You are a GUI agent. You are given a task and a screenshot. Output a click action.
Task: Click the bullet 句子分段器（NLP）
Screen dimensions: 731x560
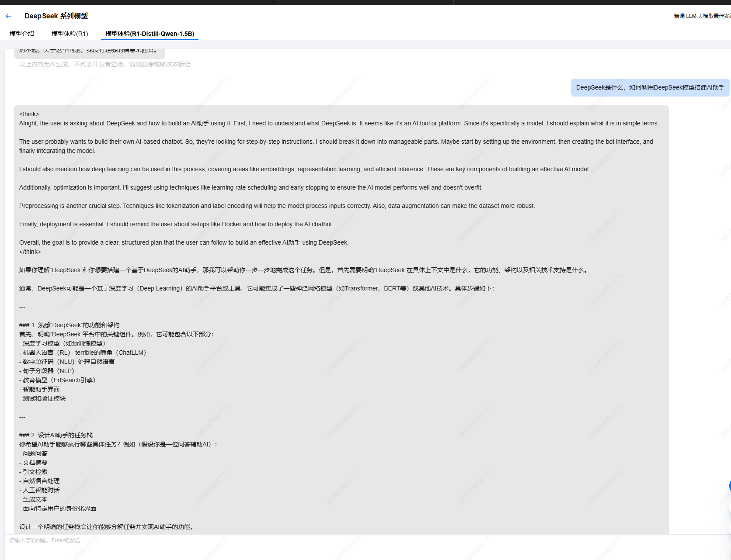tap(47, 371)
